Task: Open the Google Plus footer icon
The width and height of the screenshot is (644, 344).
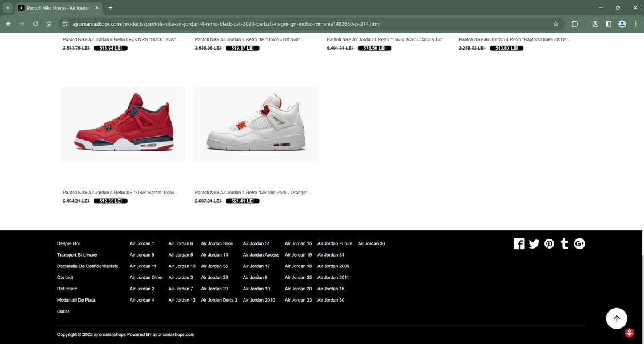Action: click(579, 244)
